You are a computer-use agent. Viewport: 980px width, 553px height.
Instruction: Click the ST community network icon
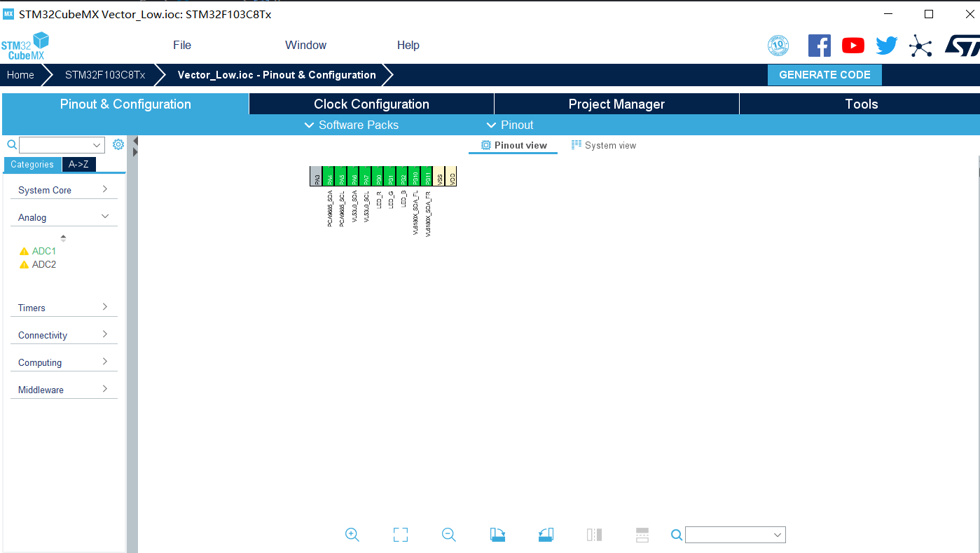pyautogui.click(x=920, y=46)
